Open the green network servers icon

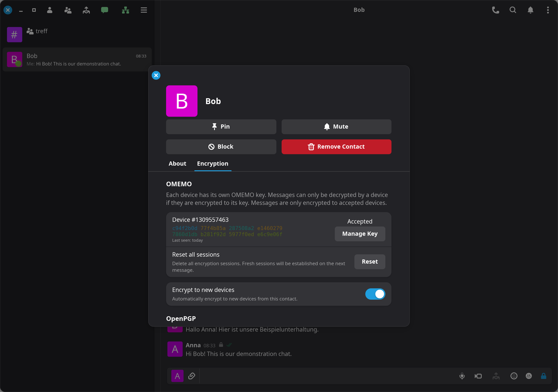(125, 10)
